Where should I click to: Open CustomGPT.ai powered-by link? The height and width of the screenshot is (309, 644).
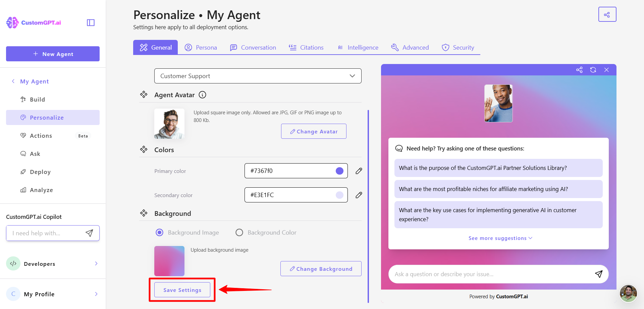point(512,297)
